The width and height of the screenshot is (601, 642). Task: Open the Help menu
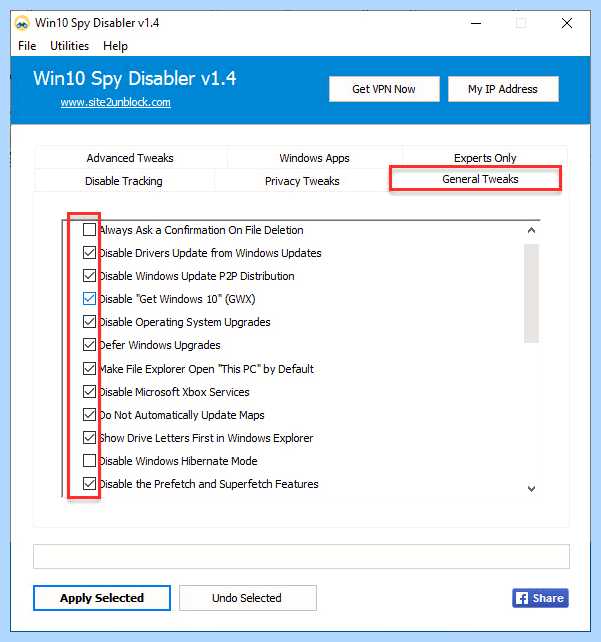click(115, 46)
